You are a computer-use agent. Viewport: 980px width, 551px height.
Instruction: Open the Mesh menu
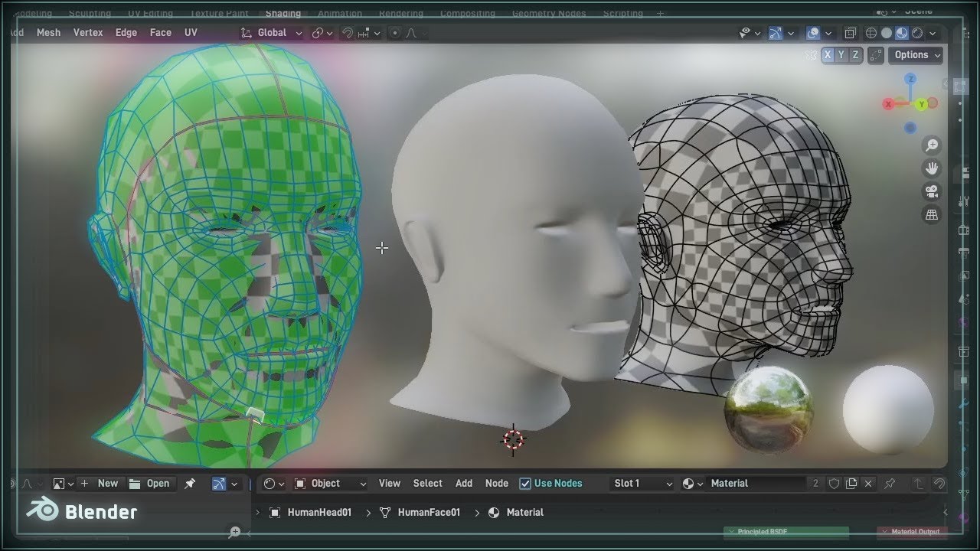pos(48,33)
